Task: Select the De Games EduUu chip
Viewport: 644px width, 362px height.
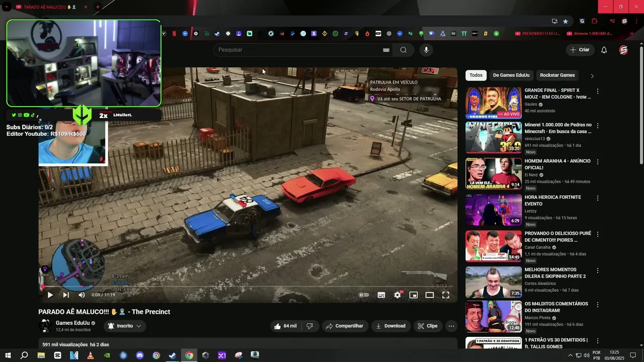Action: click(511, 75)
